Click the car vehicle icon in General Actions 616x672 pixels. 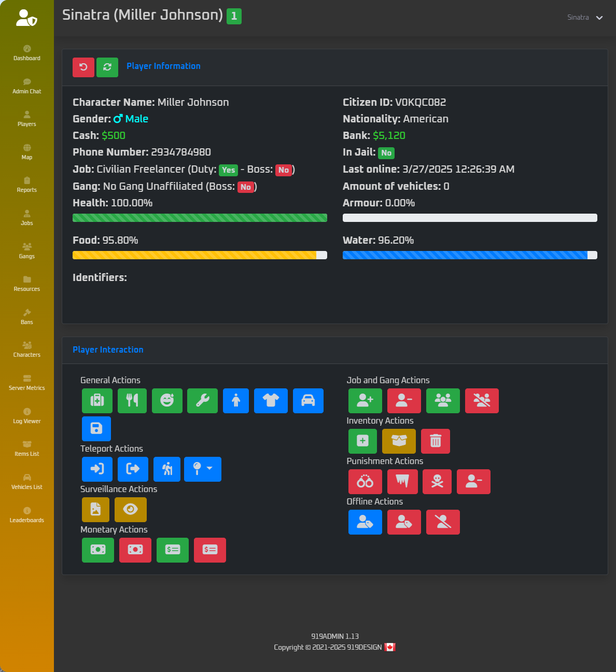308,401
